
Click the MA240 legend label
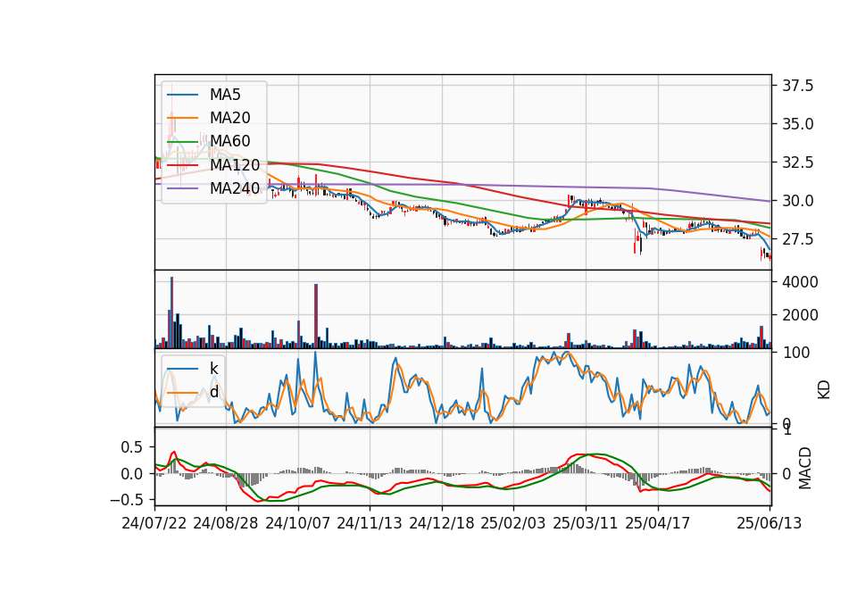point(235,188)
